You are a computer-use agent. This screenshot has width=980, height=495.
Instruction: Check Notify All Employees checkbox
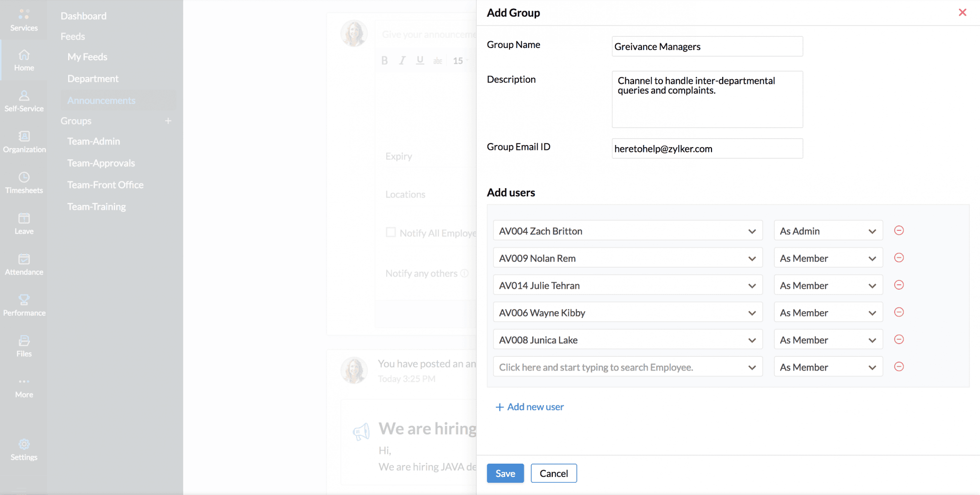tap(391, 232)
